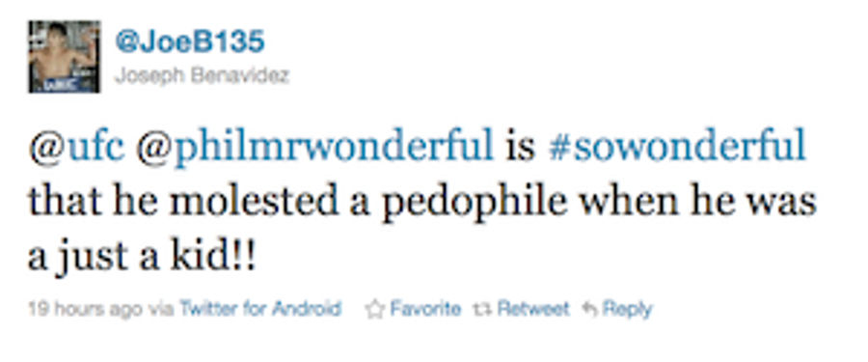Click the Joseph Benavidez display name
This screenshot has height=362, width=868.
click(x=202, y=75)
